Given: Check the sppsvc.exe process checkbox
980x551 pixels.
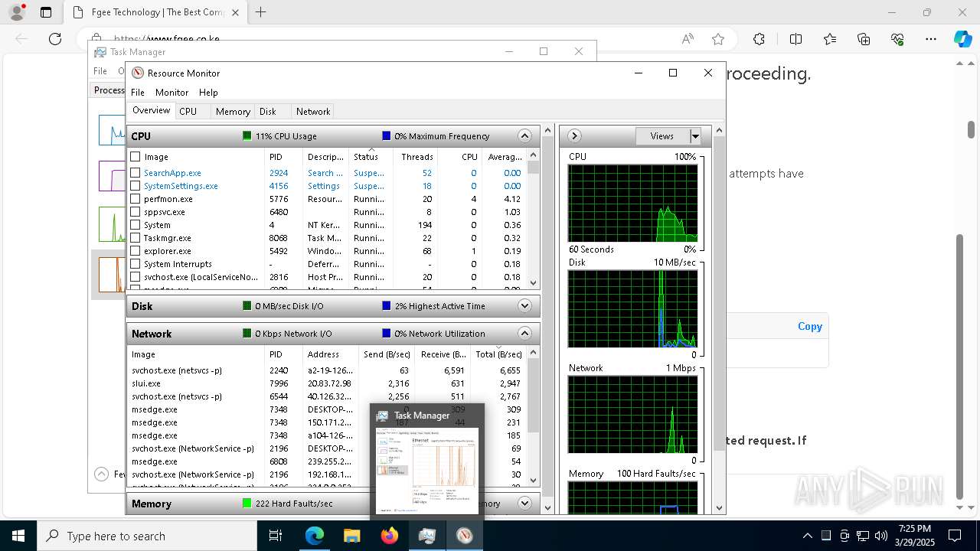Looking at the screenshot, I should 136,212.
